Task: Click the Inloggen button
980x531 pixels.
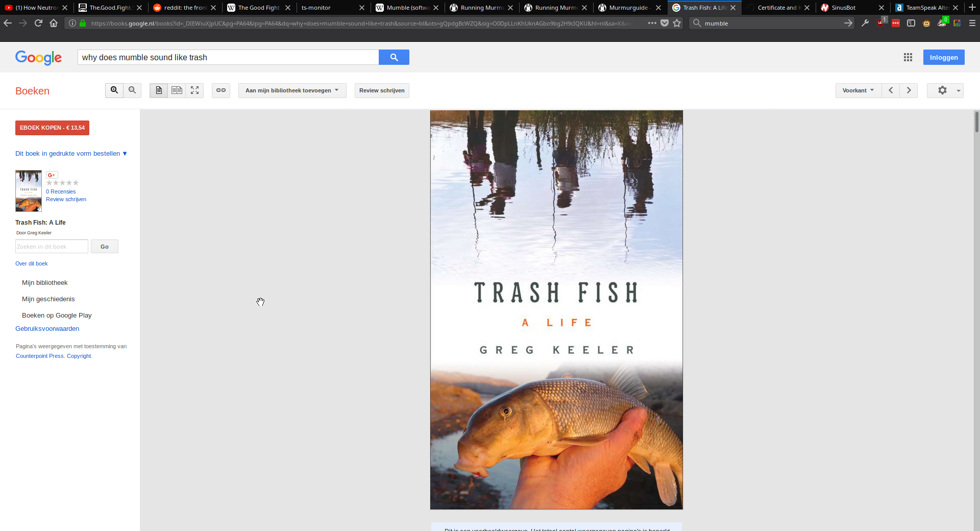Action: (x=943, y=57)
